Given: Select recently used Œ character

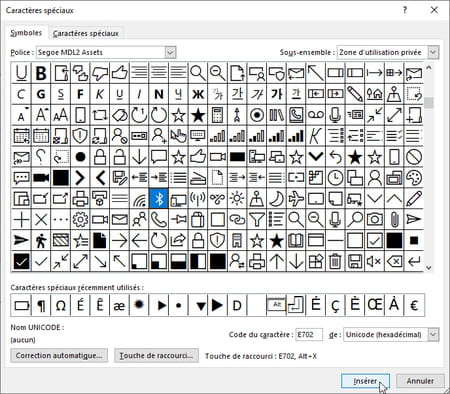Looking at the screenshot, I should 375,305.
